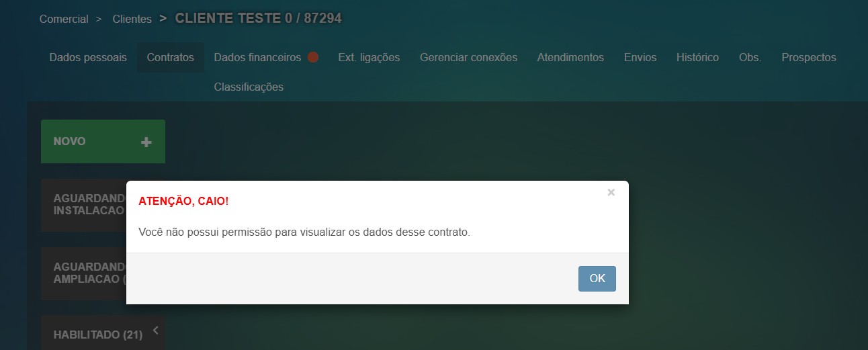Collapse the HABILITADO (21) chevron arrow
This screenshot has height=350, width=868.
click(x=155, y=330)
